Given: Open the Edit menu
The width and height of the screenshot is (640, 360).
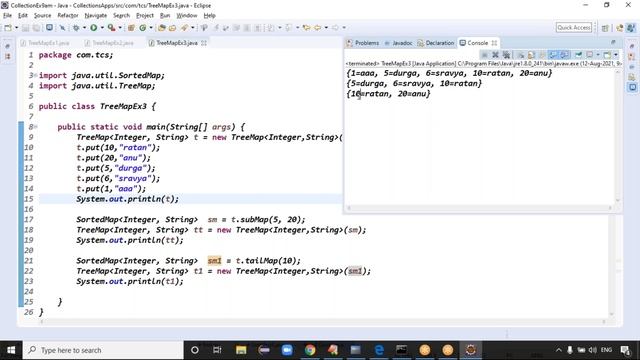Looking at the screenshot, I should point(23,16).
